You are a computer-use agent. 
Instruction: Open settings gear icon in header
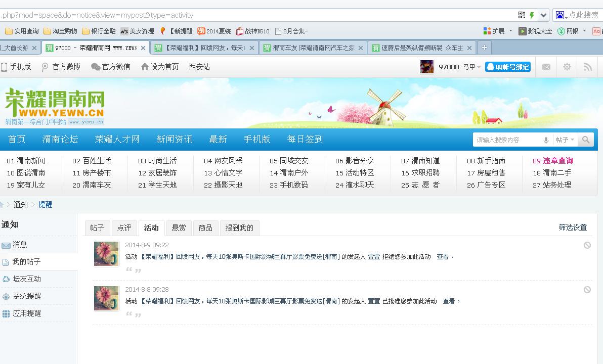[x=567, y=67]
